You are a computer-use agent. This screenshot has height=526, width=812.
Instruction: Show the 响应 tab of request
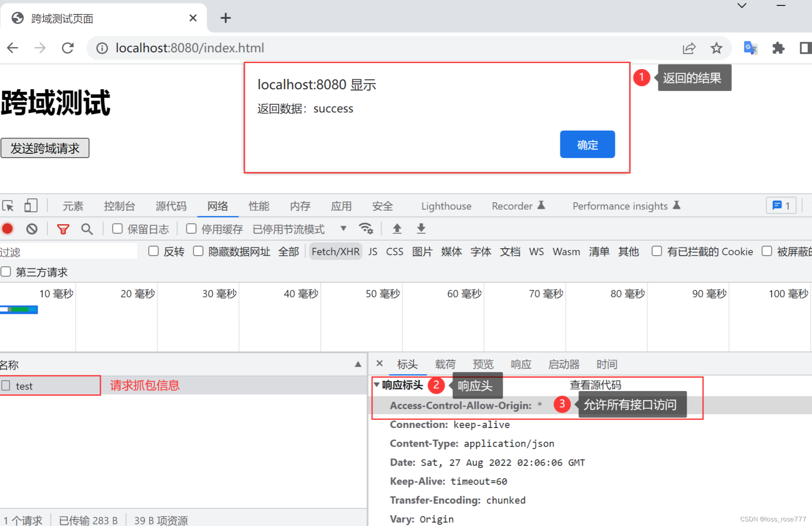click(521, 364)
